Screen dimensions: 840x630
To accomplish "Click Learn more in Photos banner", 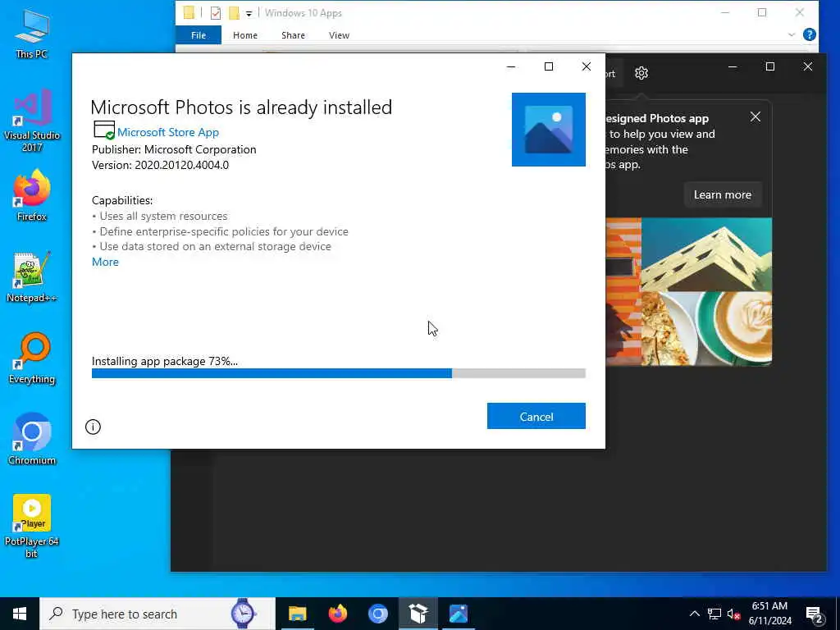I will (722, 195).
